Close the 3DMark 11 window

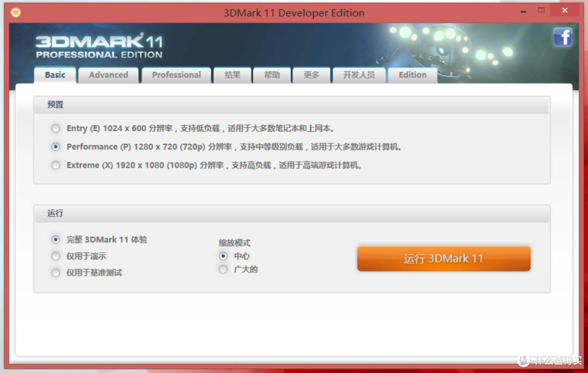pos(565,10)
